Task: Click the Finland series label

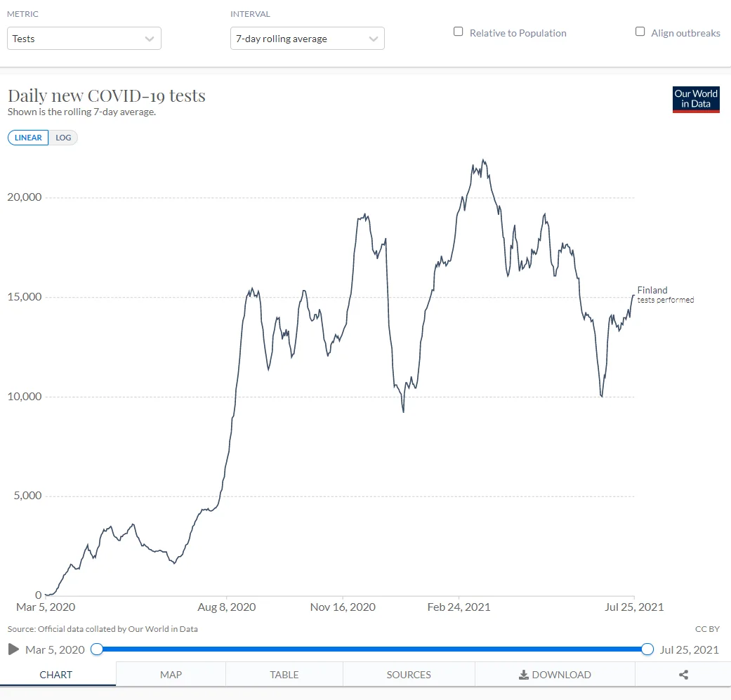Action: point(652,290)
